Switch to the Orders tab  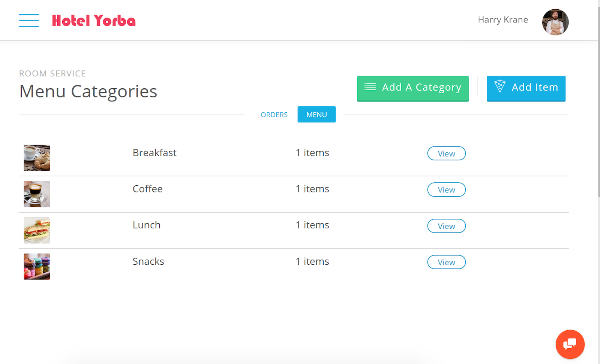274,115
